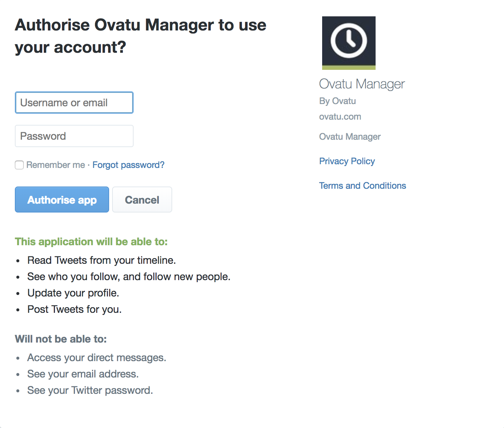
Task: Open the Forgot password page
Action: coord(128,165)
